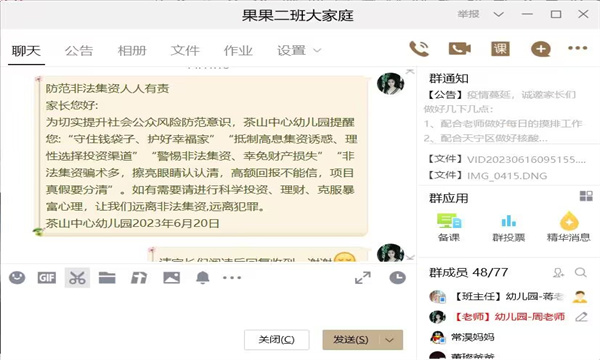Select the screenshot scissors tool
The height and width of the screenshot is (360, 600).
(x=77, y=278)
